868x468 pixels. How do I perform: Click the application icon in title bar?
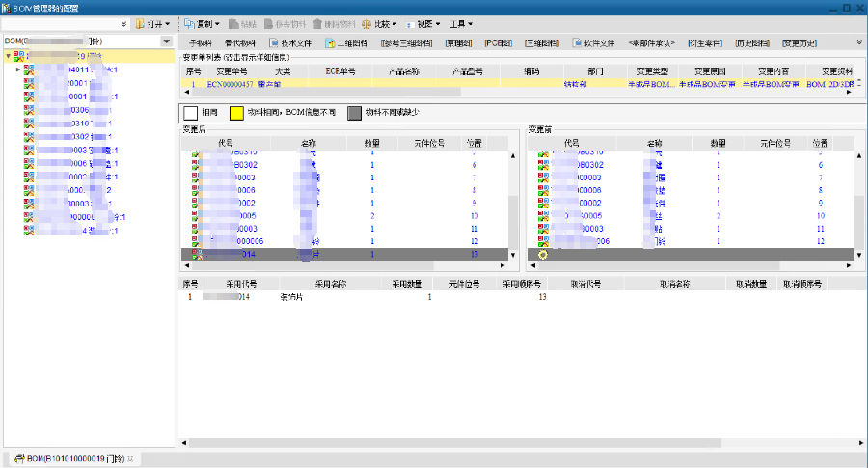coord(6,8)
